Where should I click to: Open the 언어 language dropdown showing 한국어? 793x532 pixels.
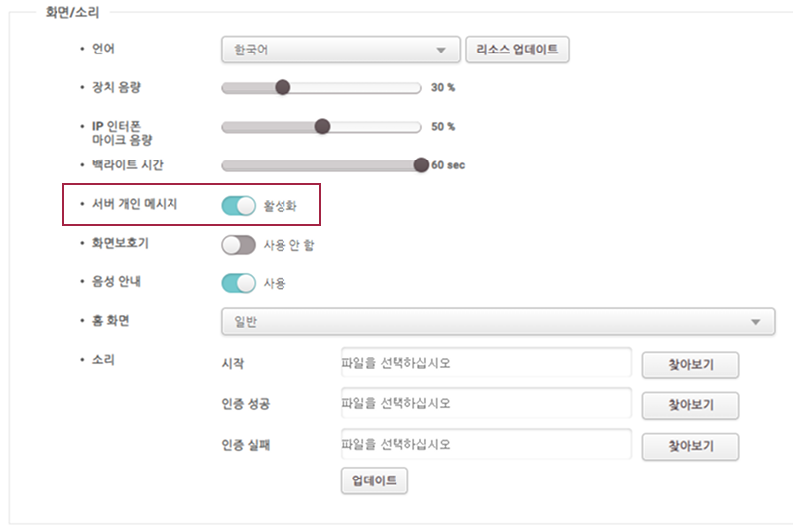pos(340,50)
